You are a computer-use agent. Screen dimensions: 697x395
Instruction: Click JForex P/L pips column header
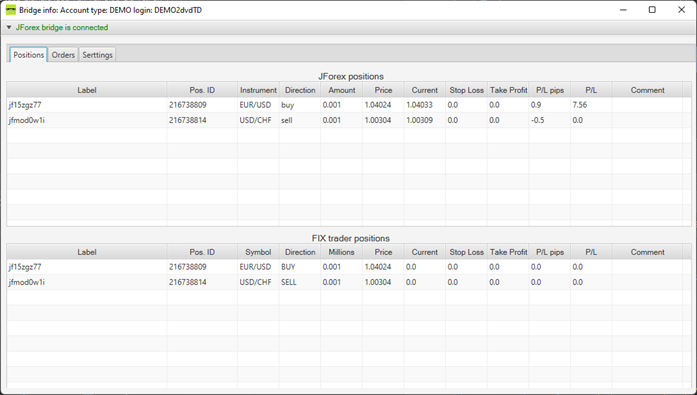(x=550, y=90)
